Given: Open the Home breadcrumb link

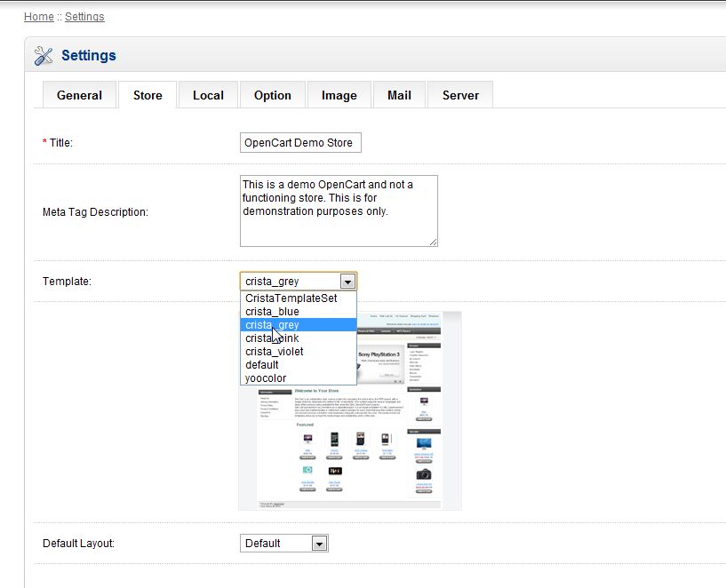Looking at the screenshot, I should [38, 16].
